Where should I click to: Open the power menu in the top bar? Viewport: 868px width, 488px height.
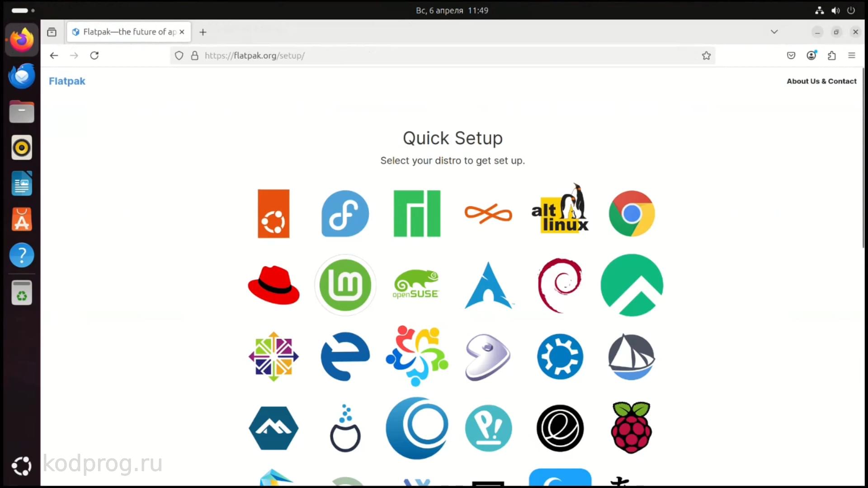click(x=851, y=10)
